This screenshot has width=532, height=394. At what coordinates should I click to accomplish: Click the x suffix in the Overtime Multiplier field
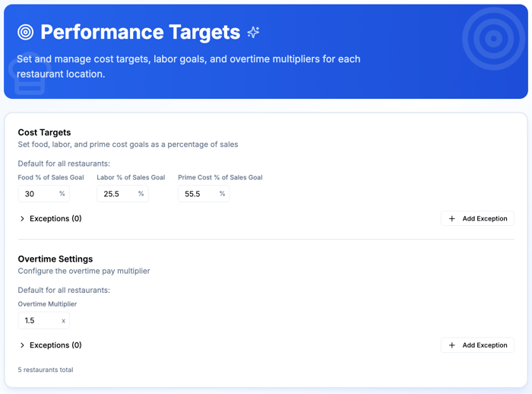pos(63,321)
